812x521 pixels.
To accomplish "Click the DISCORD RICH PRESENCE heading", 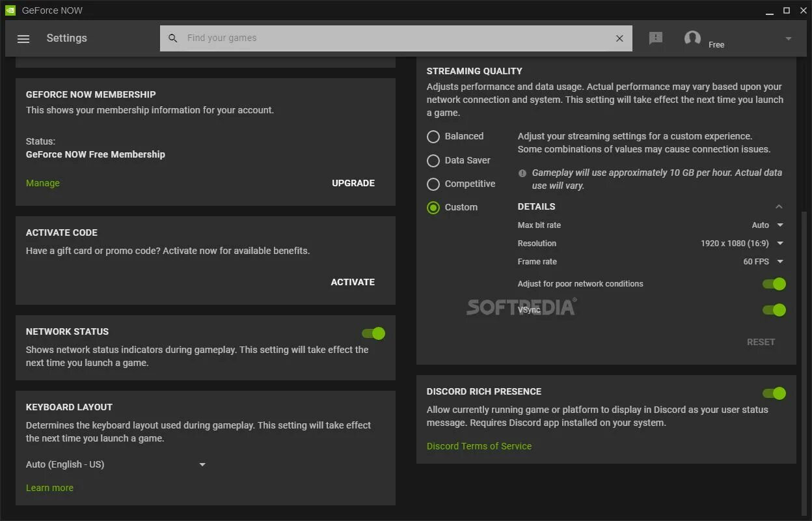I will [484, 391].
